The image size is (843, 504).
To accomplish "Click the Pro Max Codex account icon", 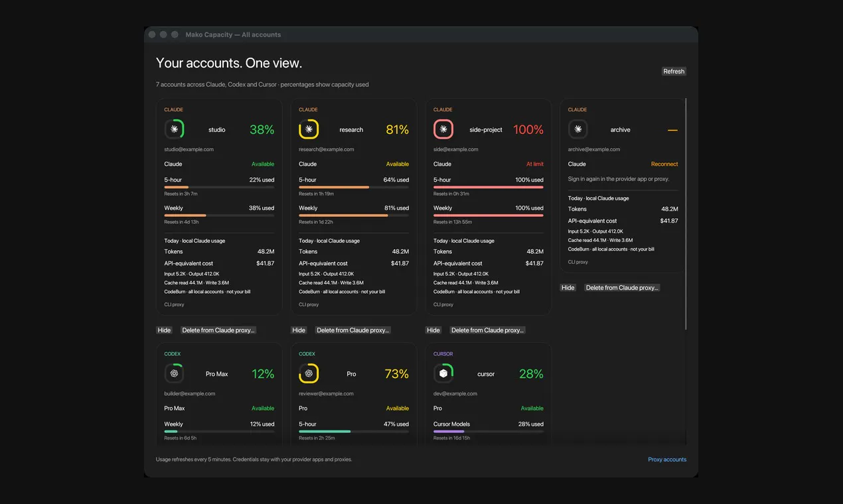I will [175, 373].
